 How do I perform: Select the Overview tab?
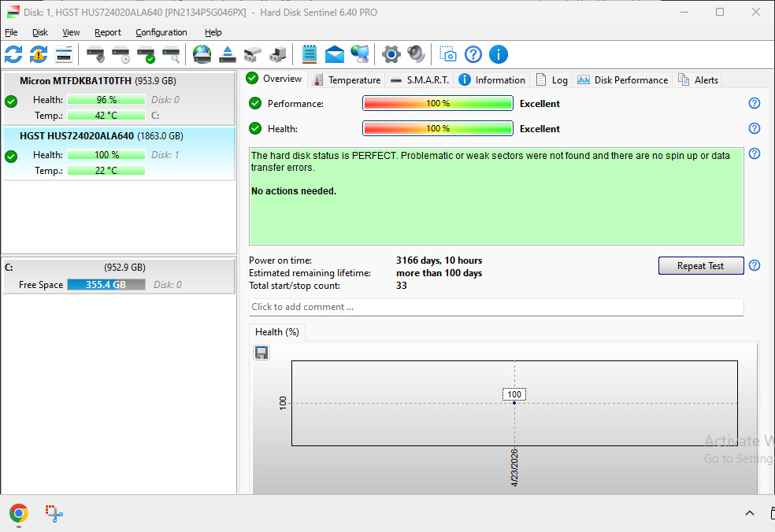tap(275, 79)
